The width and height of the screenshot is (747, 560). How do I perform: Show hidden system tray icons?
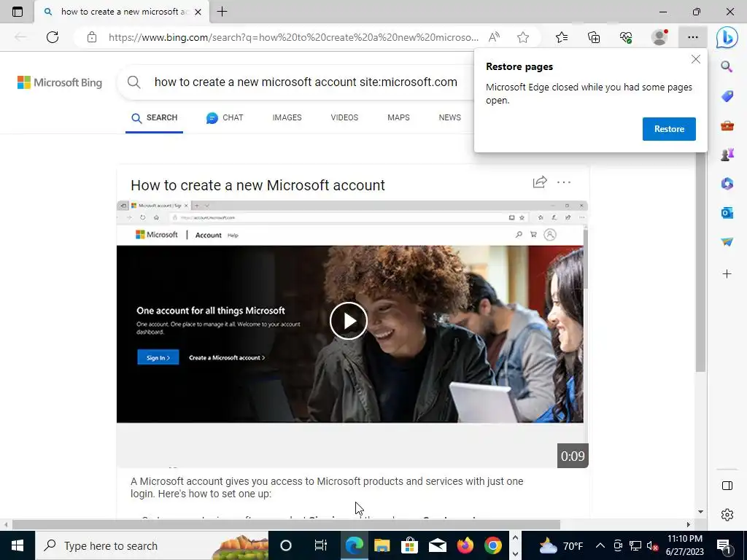(600, 545)
